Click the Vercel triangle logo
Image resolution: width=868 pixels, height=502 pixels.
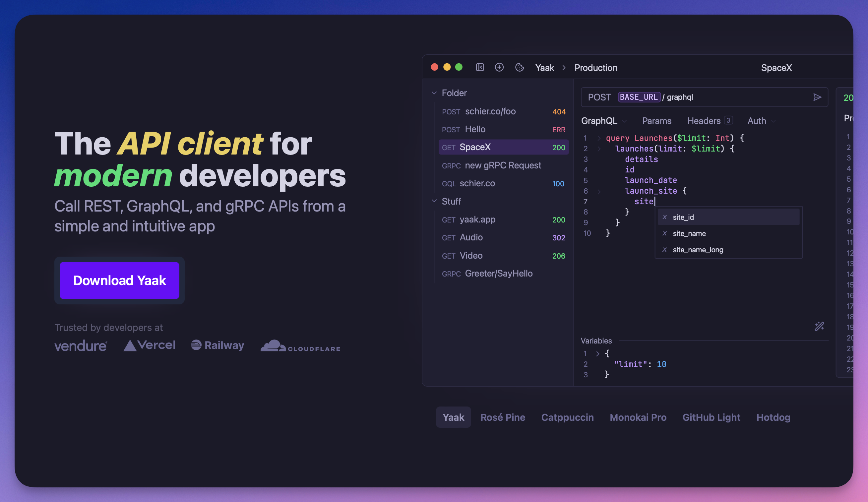tap(130, 345)
